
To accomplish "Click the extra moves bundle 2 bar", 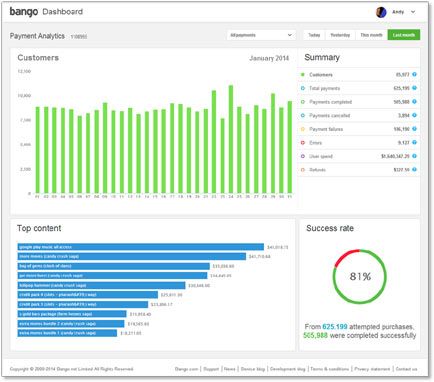I will click(x=71, y=324).
